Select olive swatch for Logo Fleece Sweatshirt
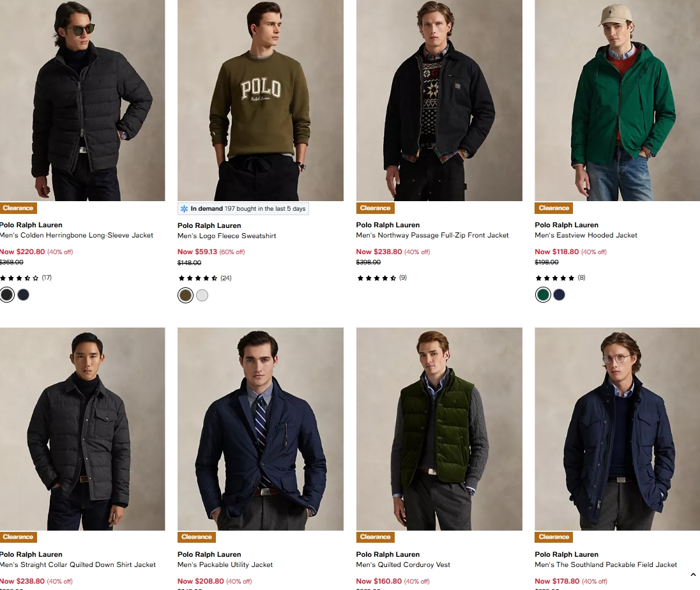700x590 pixels. (x=185, y=295)
